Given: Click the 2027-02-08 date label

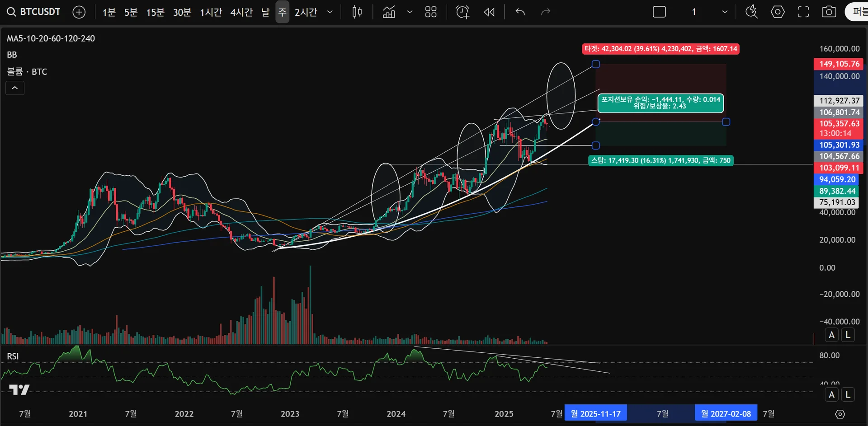Looking at the screenshot, I should point(726,414).
